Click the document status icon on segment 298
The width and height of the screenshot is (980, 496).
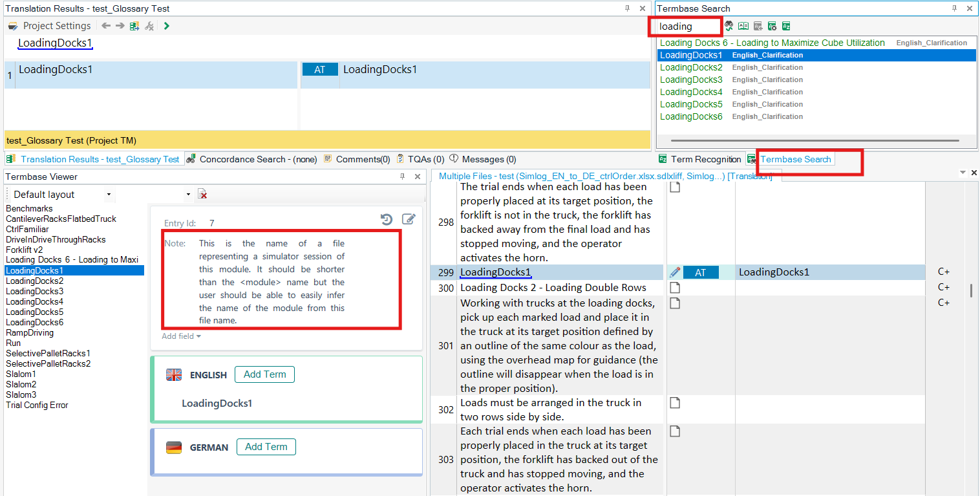675,188
